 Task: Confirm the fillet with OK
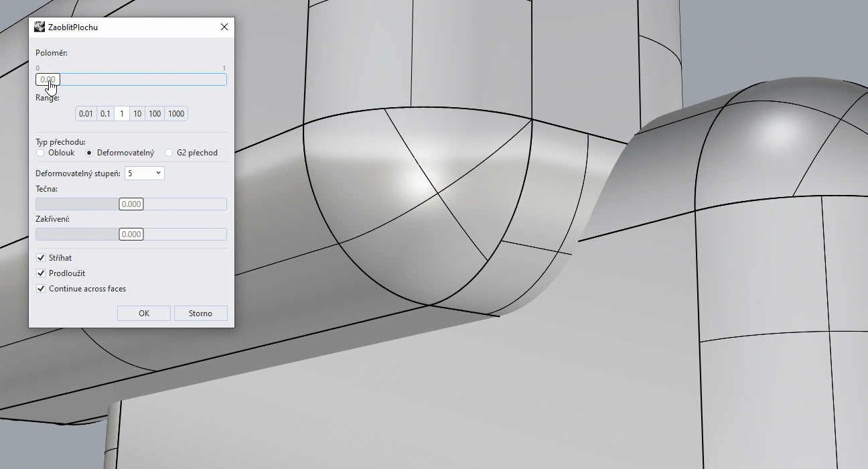[x=144, y=314]
